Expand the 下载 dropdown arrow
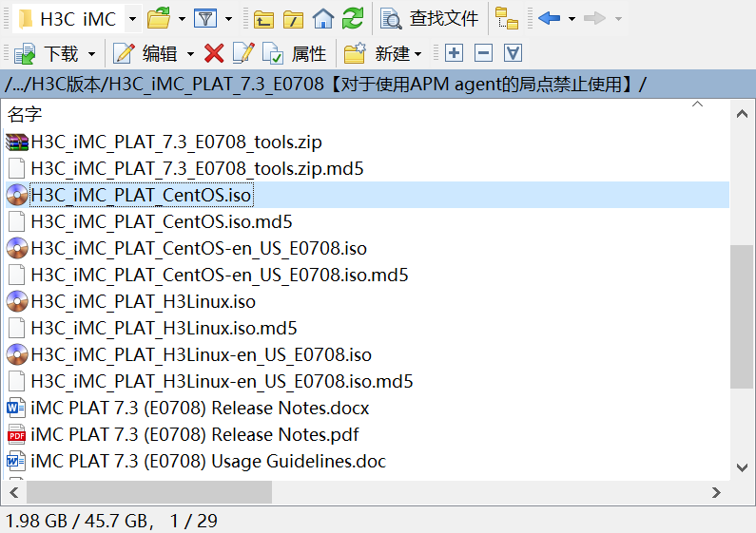Viewport: 756px width, 533px height. pyautogui.click(x=91, y=54)
